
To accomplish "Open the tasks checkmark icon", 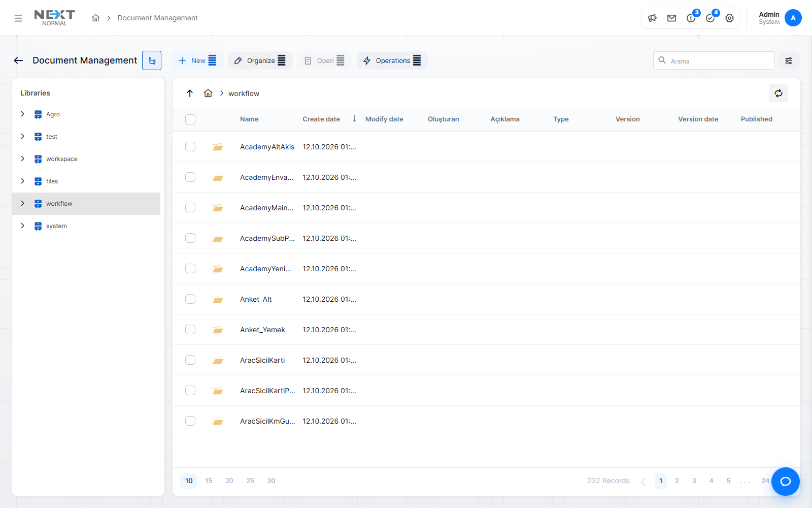I will (x=710, y=18).
